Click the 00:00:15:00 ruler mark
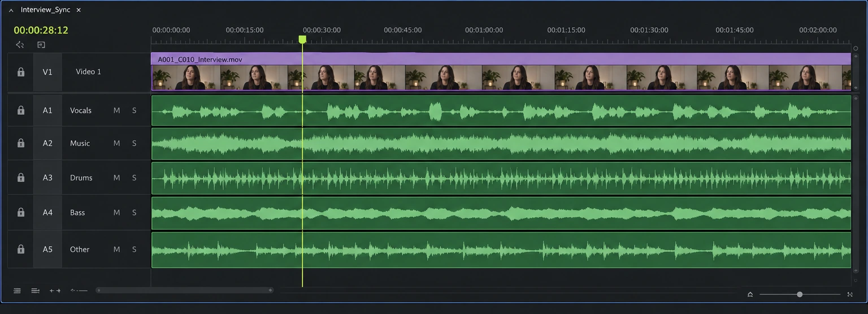Image resolution: width=868 pixels, height=314 pixels. click(x=245, y=30)
